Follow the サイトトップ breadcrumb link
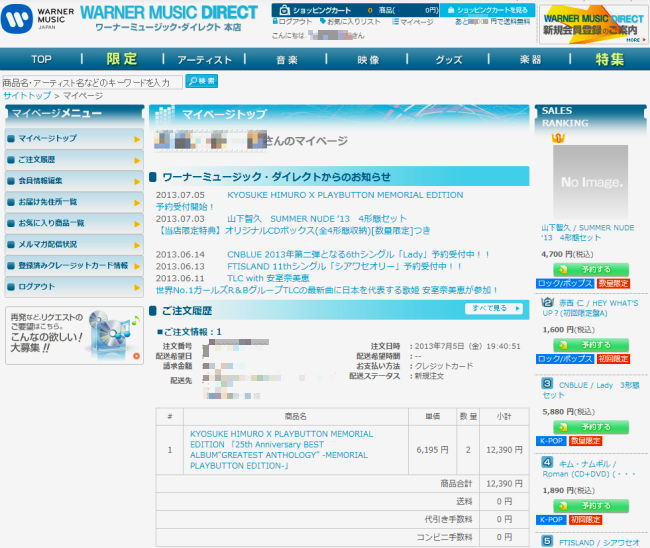650x548 pixels. point(27,96)
